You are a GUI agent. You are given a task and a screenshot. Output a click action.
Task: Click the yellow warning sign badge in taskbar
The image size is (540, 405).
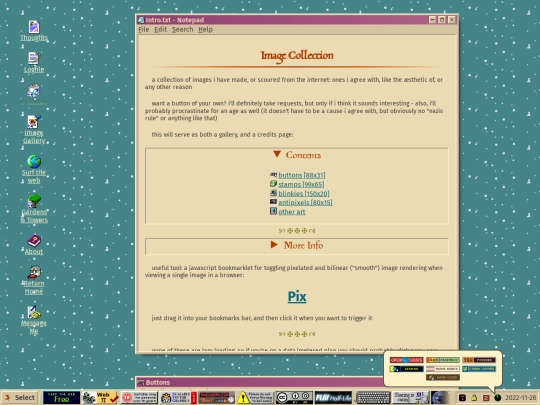coord(256,397)
